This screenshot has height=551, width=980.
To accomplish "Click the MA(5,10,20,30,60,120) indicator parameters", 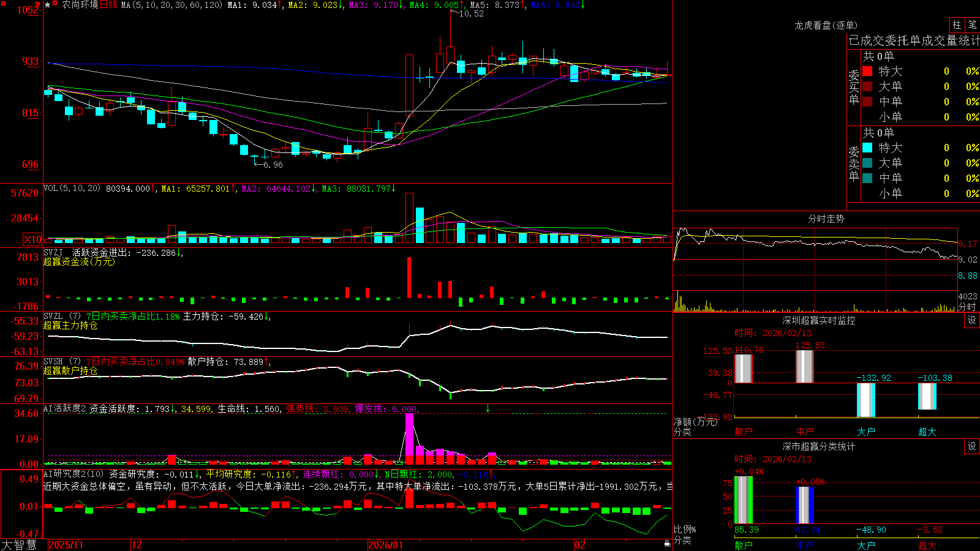I will [171, 5].
